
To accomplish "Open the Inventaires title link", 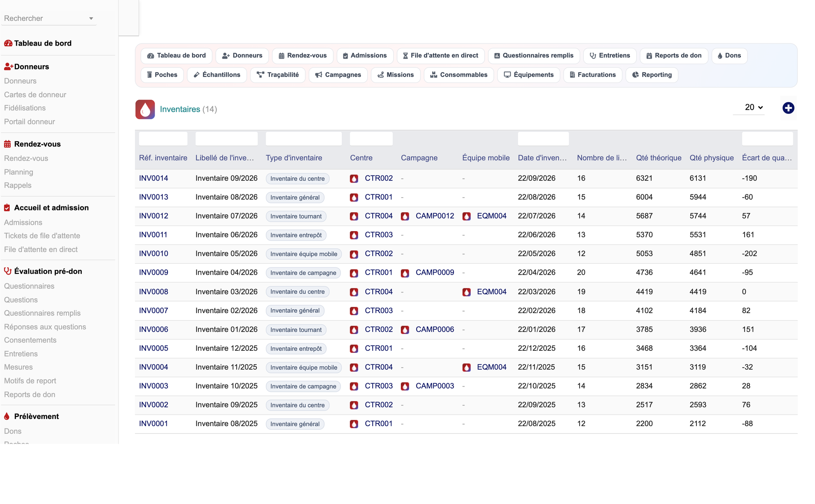I will tap(180, 109).
